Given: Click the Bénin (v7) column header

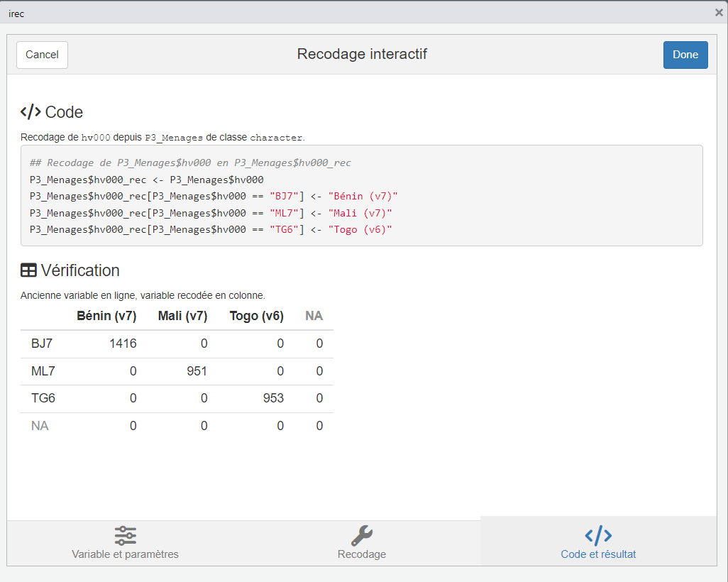Looking at the screenshot, I should tap(106, 316).
